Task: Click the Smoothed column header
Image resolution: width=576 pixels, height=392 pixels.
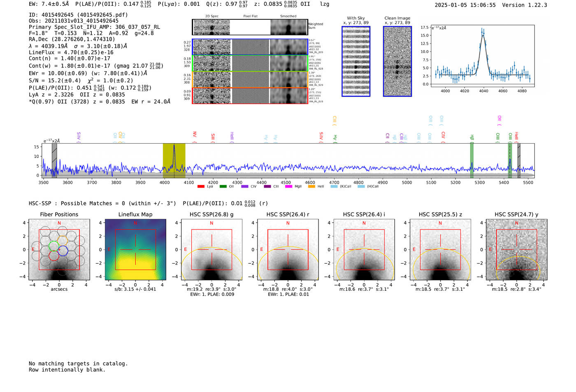Action: pos(288,16)
